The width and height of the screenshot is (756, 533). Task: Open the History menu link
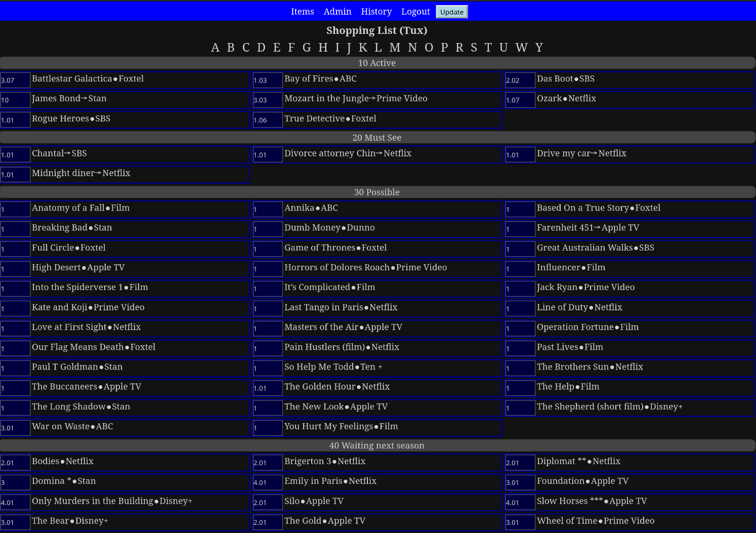pos(376,12)
